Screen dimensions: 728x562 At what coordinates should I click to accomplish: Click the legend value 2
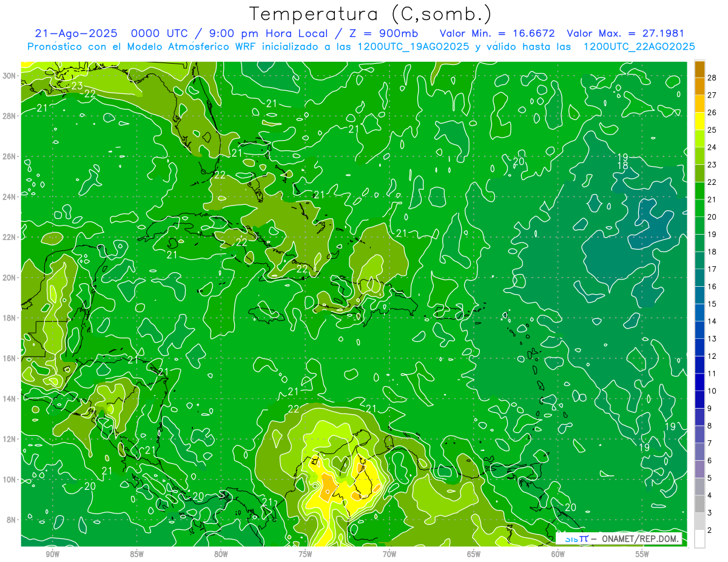710,530
